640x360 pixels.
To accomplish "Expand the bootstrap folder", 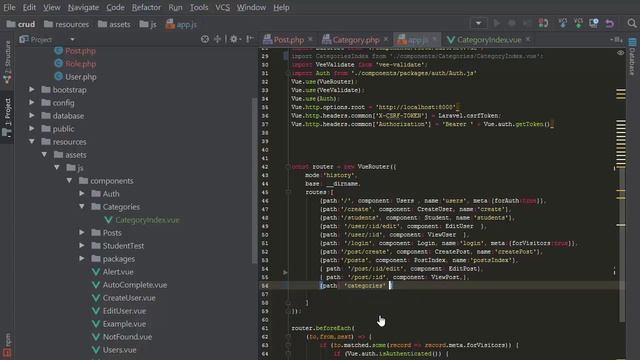I will tap(31, 89).
